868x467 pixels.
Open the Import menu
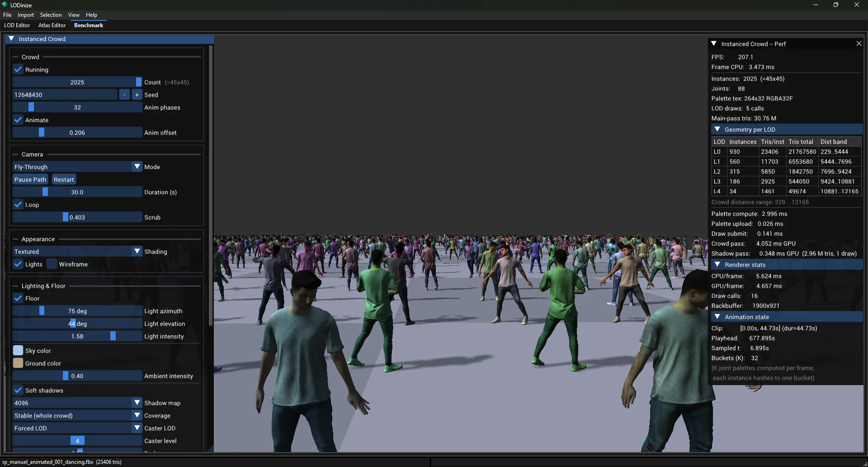(26, 15)
